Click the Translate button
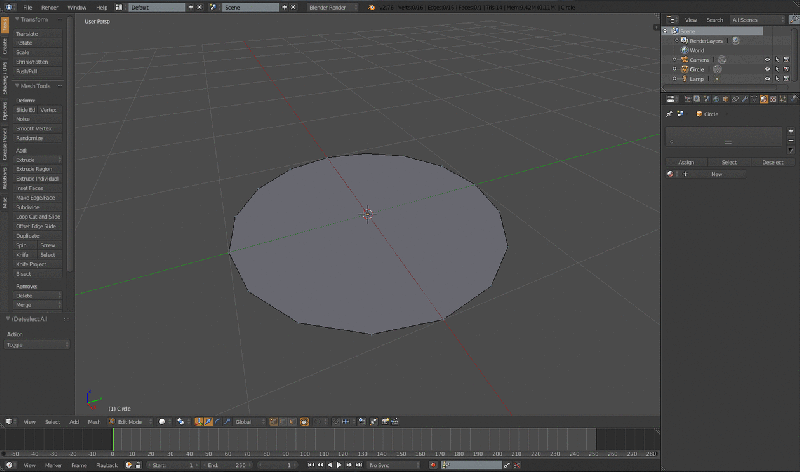 click(x=38, y=34)
